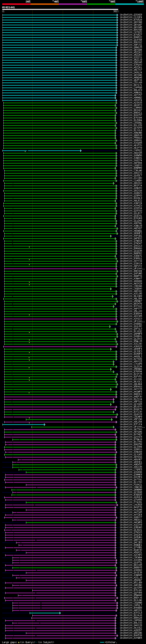Click the arrowhead ending the UniRef100_B6B8Y5 bar

[x=117, y=567]
